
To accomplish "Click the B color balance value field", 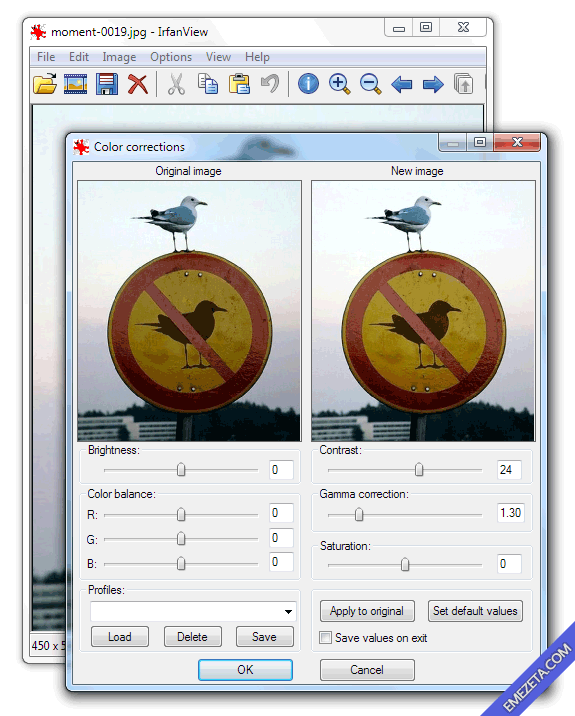I will 281,562.
